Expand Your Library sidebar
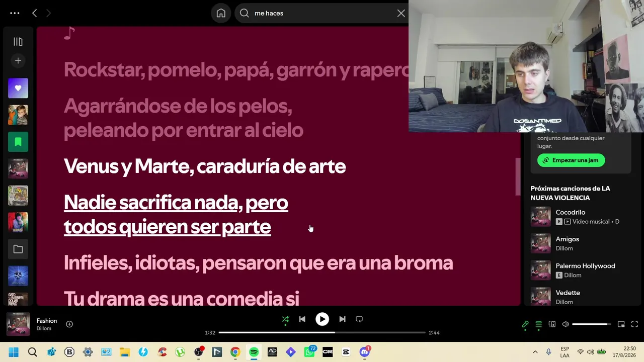The width and height of the screenshot is (644, 362). (x=18, y=42)
